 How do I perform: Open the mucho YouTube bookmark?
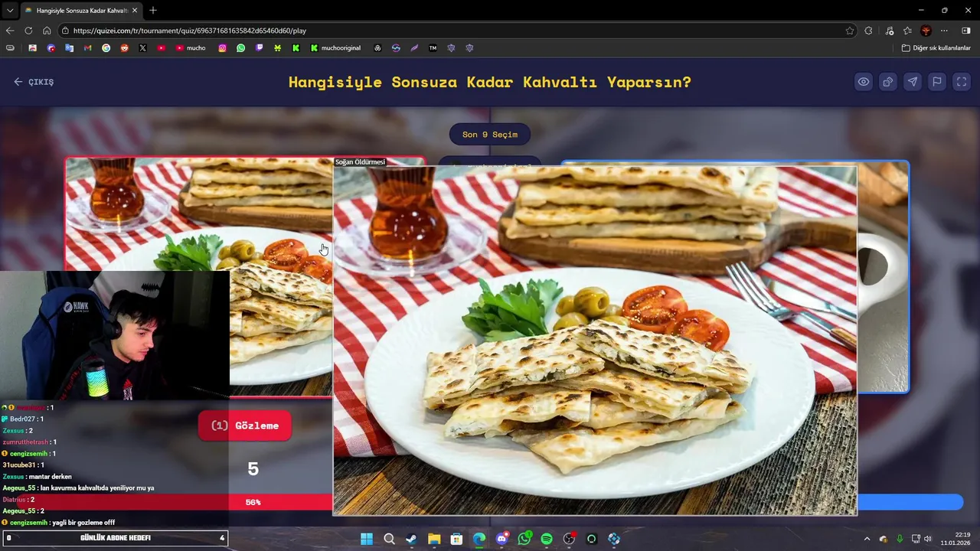point(191,47)
